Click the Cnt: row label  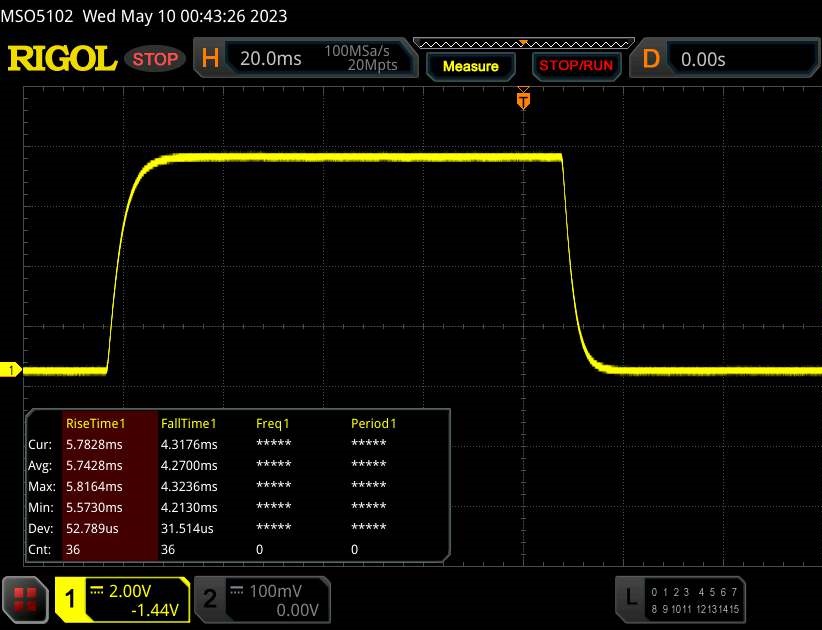(x=40, y=549)
